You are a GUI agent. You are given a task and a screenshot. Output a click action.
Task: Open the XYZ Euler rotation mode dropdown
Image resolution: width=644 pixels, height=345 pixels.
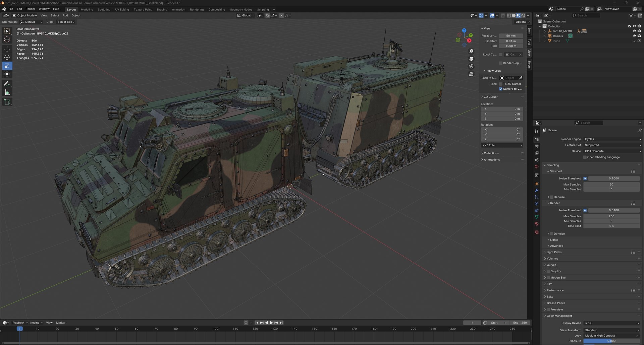point(502,145)
